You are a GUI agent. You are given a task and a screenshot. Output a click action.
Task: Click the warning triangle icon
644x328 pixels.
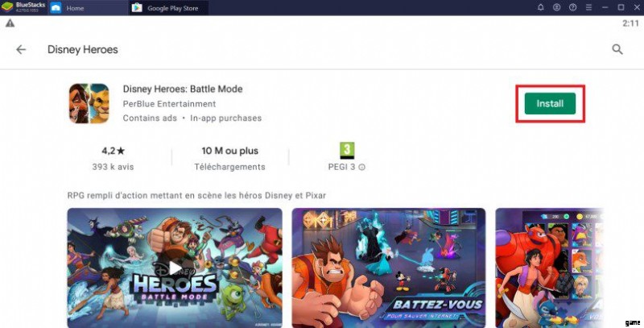[x=9, y=23]
